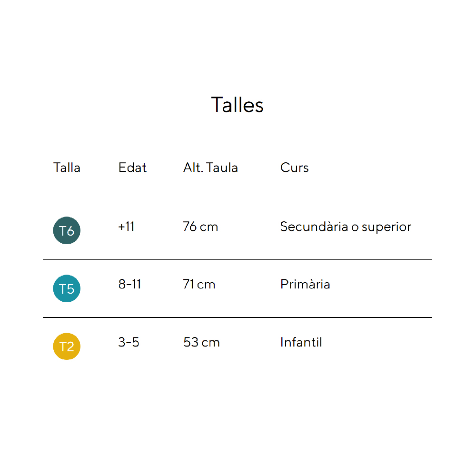Select the Infantil course label

301,342
